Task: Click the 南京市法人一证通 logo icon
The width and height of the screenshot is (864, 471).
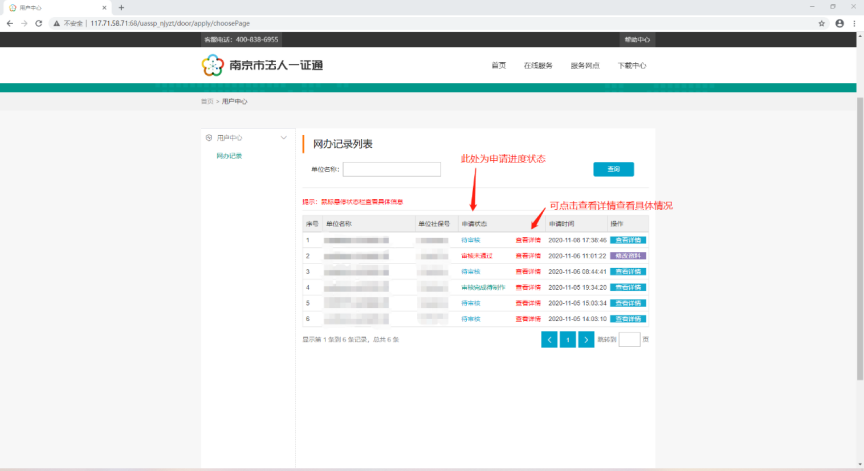Action: (212, 66)
